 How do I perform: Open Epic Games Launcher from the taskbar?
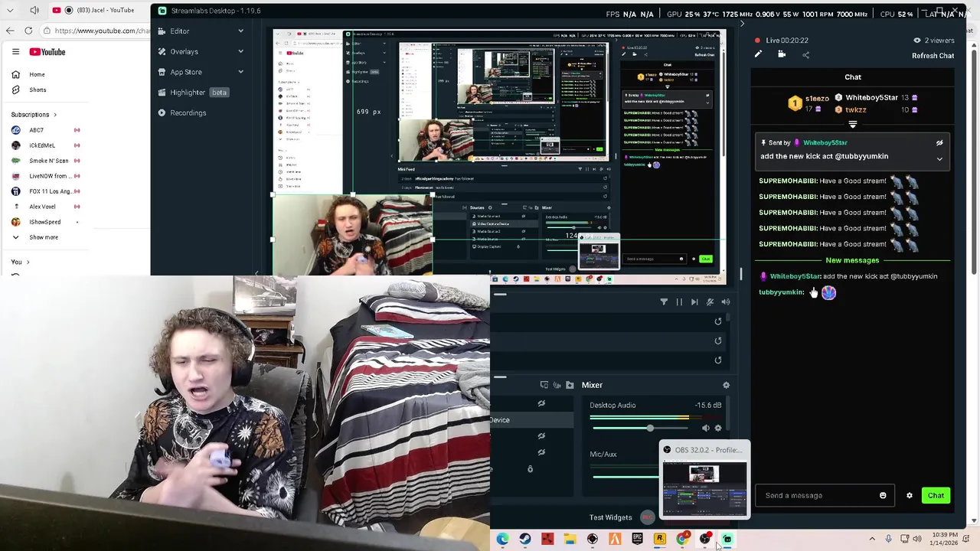(x=637, y=540)
